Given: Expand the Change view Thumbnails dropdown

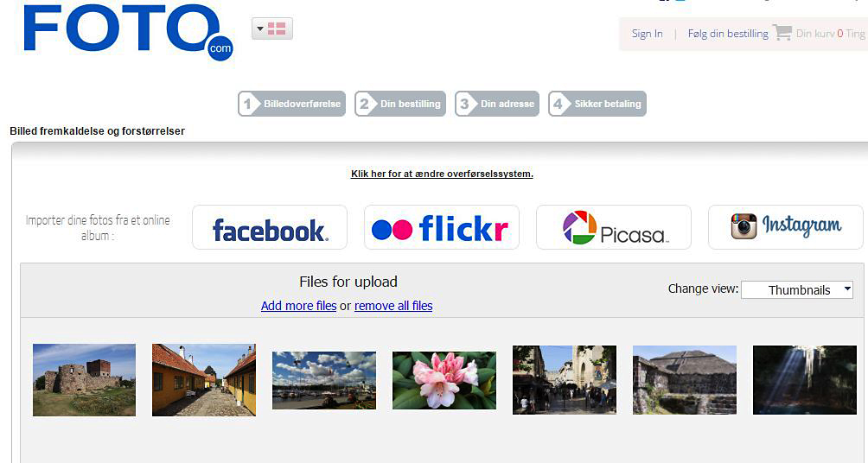Looking at the screenshot, I should 797,290.
